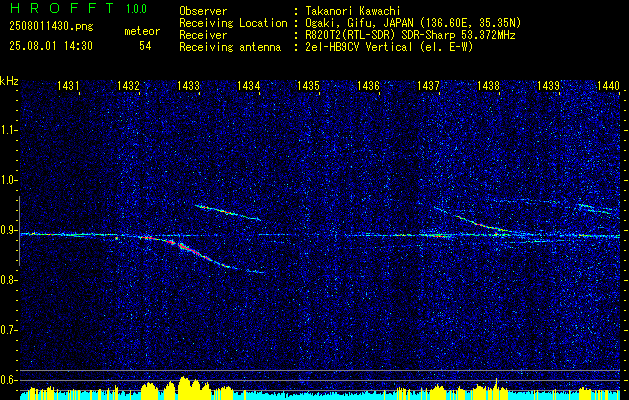Click the 'Receiving antenna' label
This screenshot has height=400, width=629.
pos(230,47)
